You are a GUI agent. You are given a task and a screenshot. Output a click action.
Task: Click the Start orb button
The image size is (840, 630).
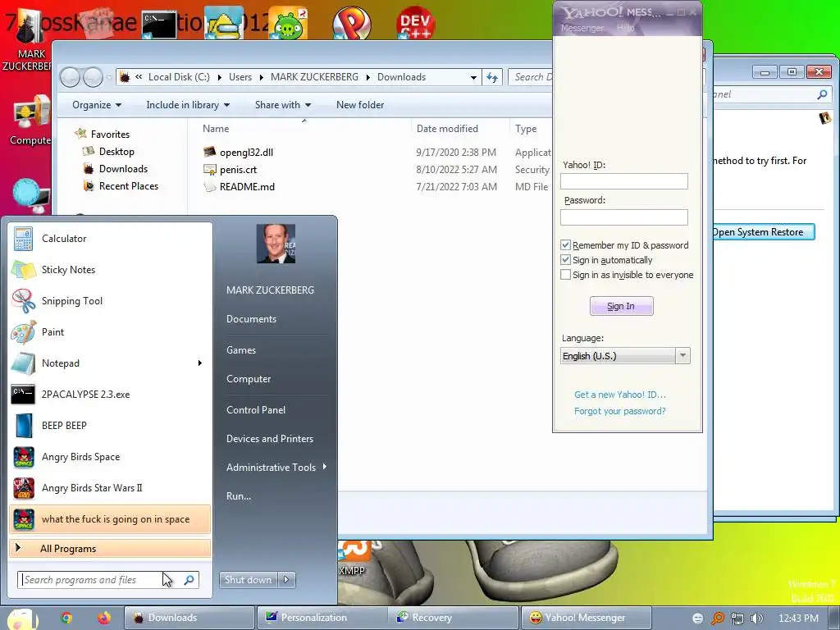(x=22, y=619)
